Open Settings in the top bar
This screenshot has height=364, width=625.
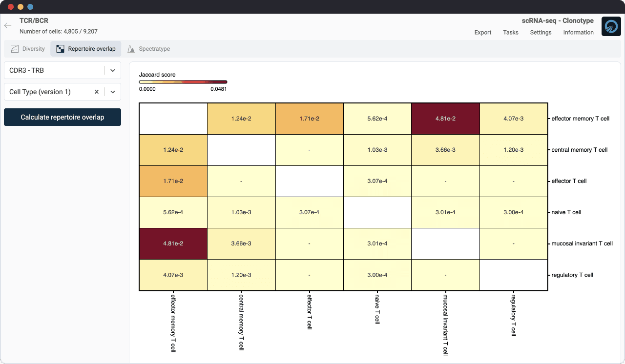pos(541,32)
